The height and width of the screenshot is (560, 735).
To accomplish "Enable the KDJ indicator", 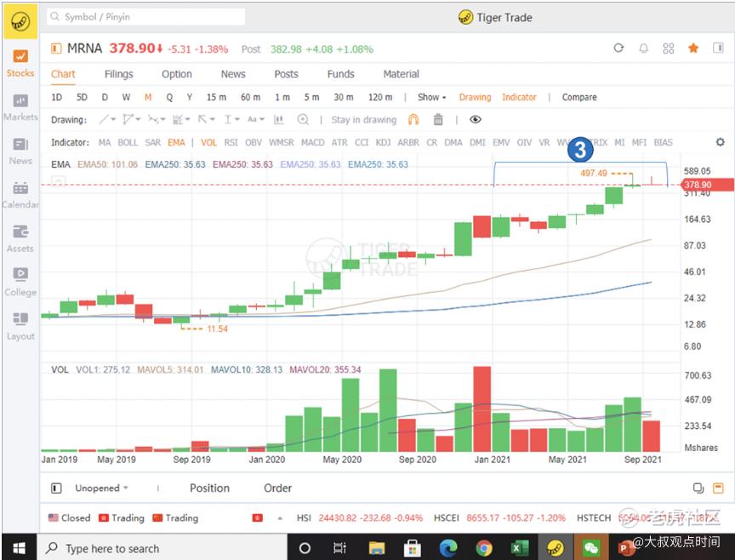I will (x=383, y=142).
